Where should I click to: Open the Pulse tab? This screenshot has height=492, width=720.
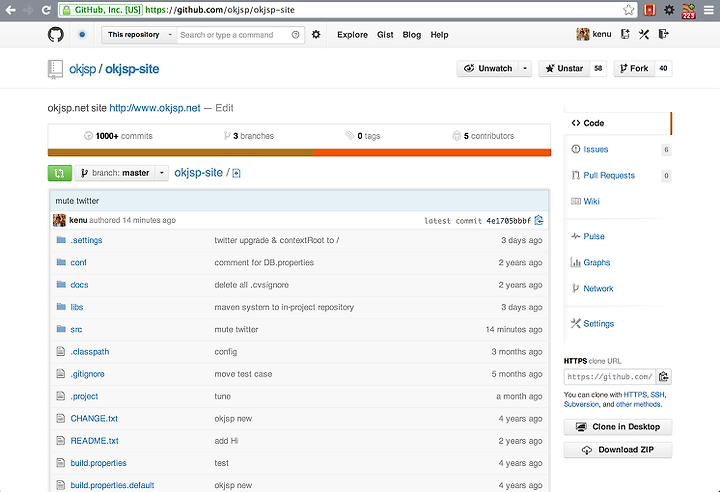(x=594, y=236)
